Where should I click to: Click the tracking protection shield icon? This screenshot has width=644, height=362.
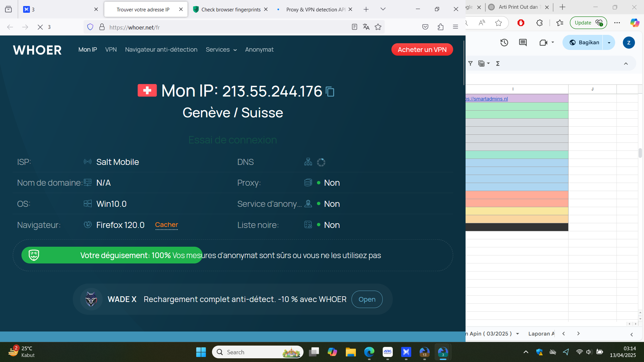(x=90, y=27)
